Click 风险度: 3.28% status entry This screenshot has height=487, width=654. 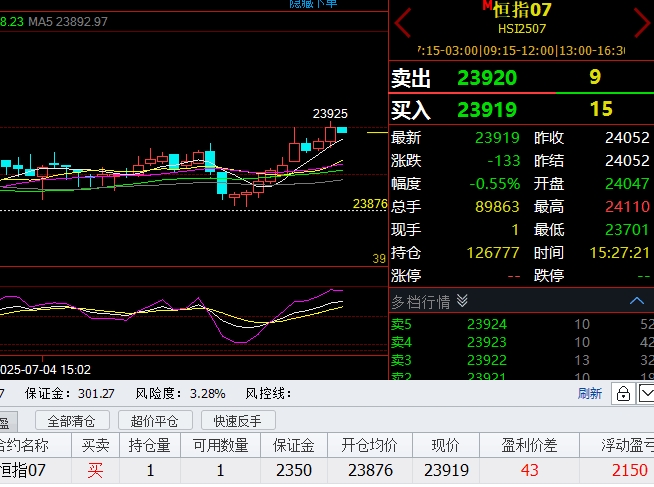[180, 394]
